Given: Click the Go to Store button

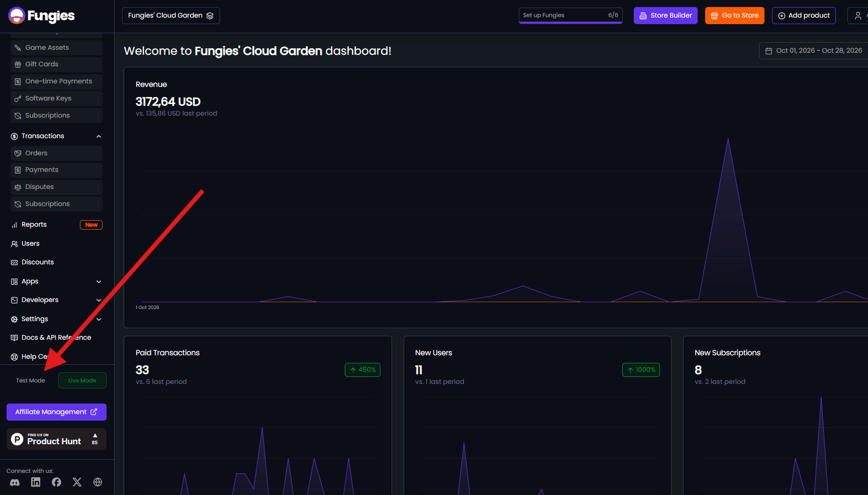Looking at the screenshot, I should pyautogui.click(x=735, y=16).
